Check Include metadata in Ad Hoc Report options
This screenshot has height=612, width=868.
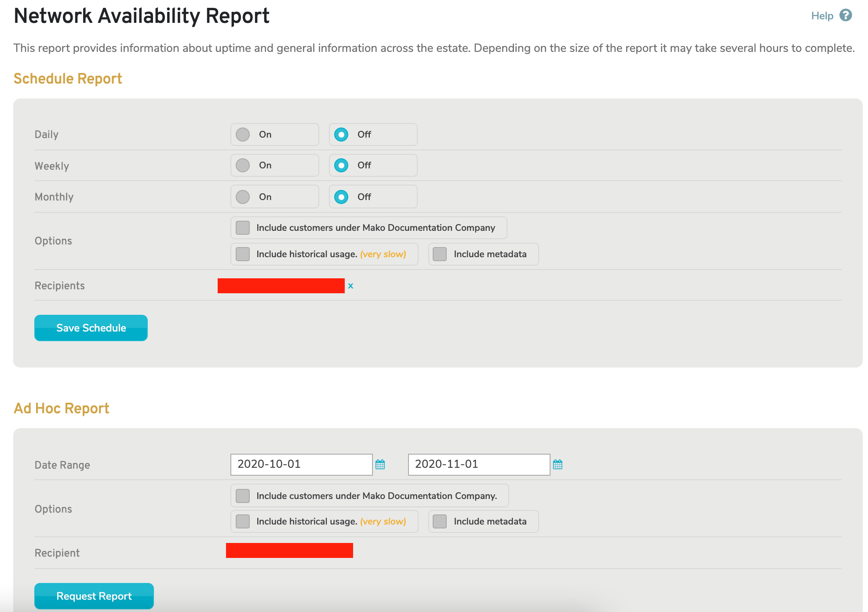pyautogui.click(x=439, y=521)
